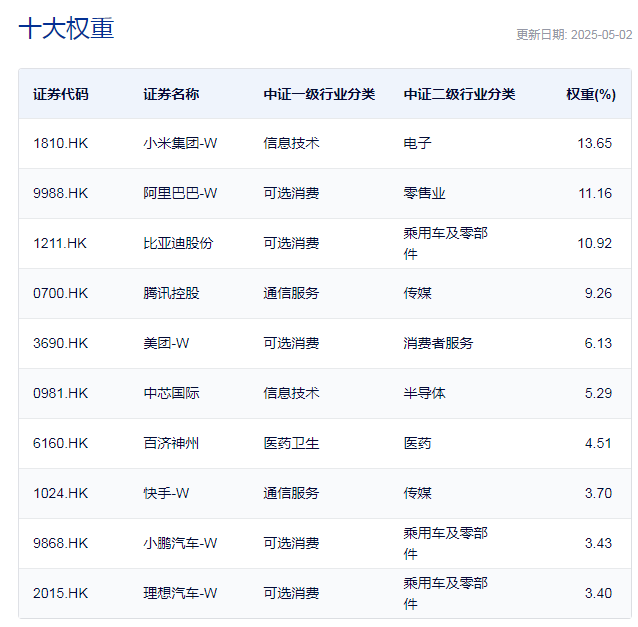The width and height of the screenshot is (638, 627).
Task: Click 传媒 in the 腾讯控股 row
Action: (x=417, y=293)
